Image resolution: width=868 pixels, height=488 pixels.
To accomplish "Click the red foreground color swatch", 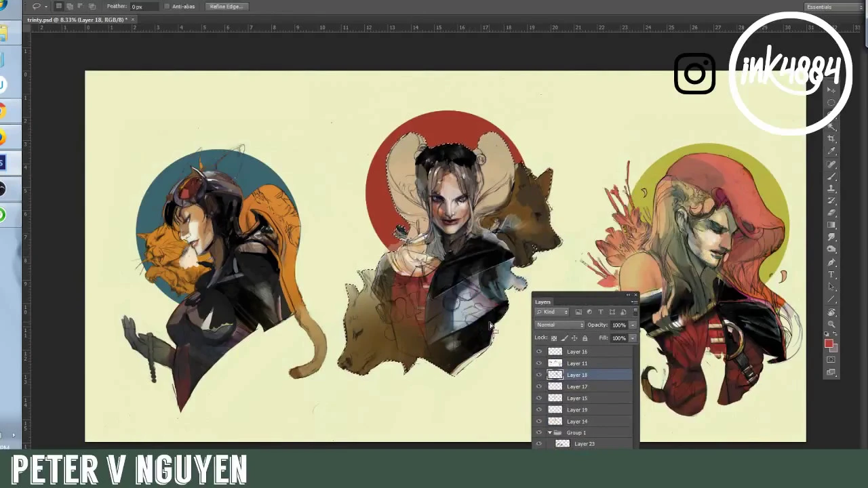I will coord(828,343).
